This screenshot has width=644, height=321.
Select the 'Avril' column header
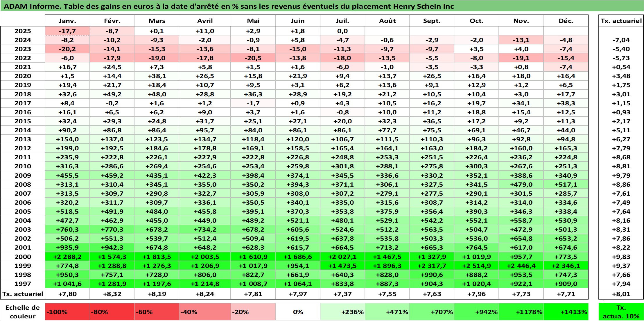point(205,21)
